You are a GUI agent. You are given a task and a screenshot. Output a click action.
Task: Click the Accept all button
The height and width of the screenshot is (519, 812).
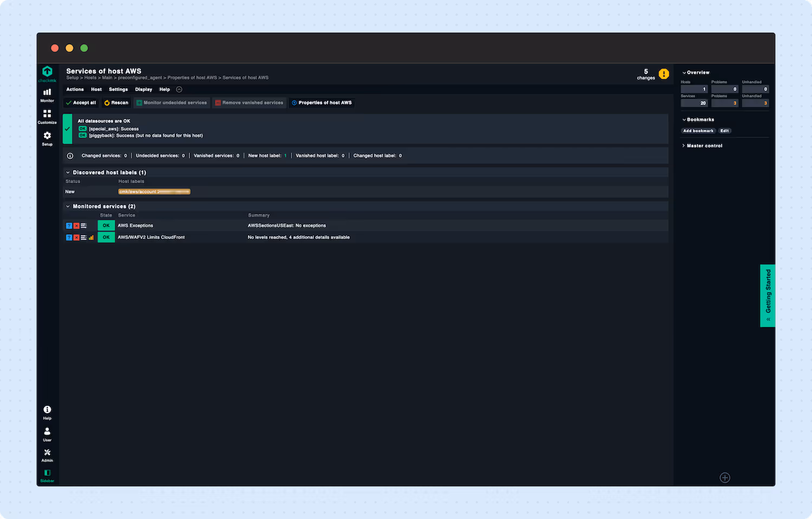[x=81, y=102]
